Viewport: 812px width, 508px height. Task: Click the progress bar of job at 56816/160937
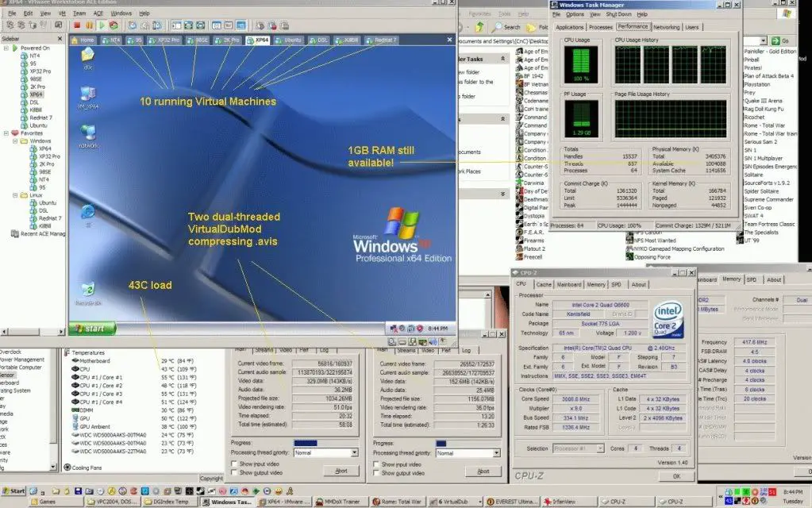325,443
